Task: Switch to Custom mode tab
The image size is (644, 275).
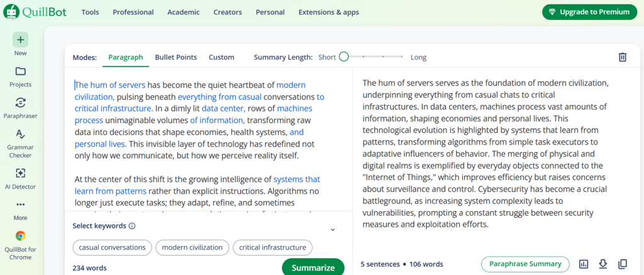Action: 221,57
